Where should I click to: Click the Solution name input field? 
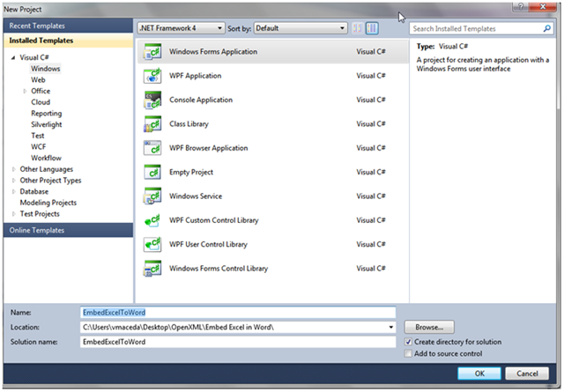click(238, 342)
